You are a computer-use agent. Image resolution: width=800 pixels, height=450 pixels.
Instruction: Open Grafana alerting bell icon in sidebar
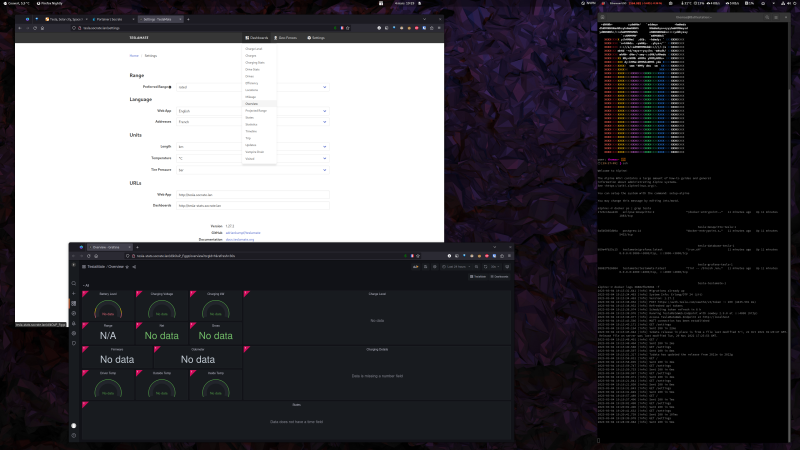click(73, 323)
